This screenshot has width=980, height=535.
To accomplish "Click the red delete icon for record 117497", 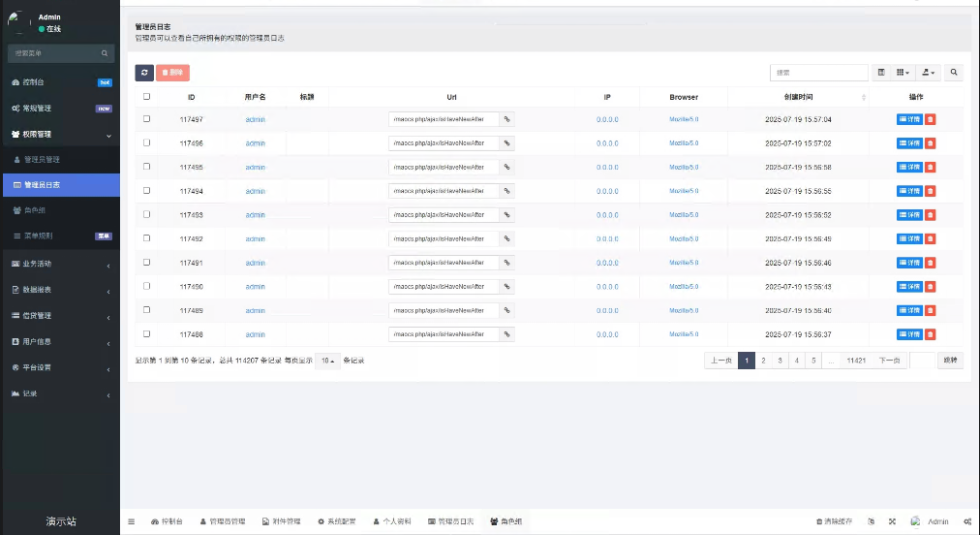I will (x=931, y=119).
